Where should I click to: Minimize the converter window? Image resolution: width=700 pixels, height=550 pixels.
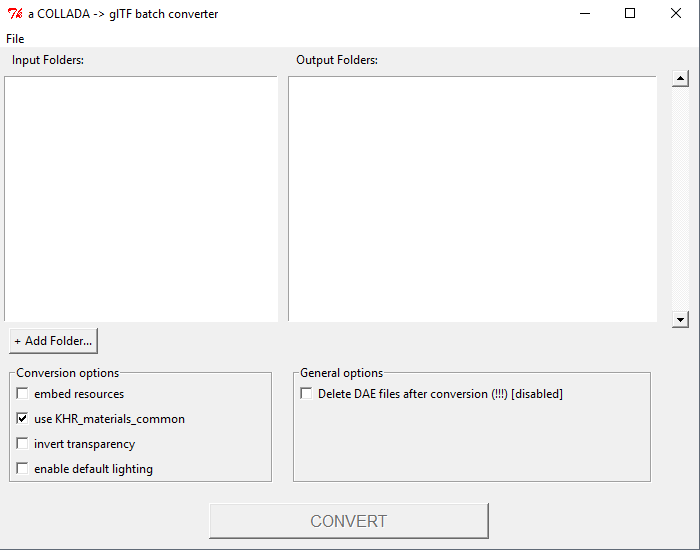coord(585,13)
